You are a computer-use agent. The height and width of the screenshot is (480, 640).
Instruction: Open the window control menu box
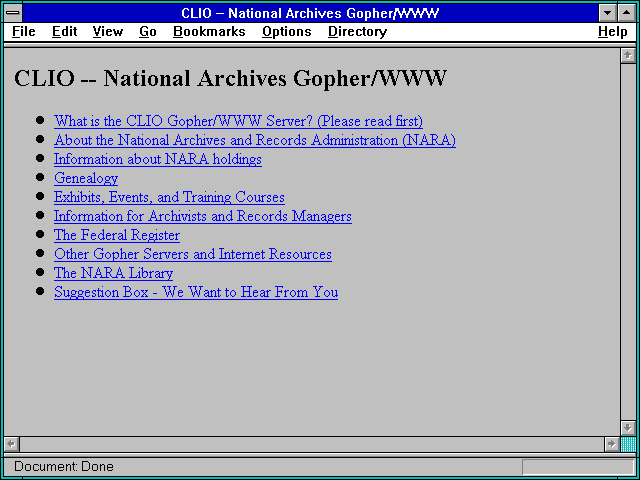point(13,13)
